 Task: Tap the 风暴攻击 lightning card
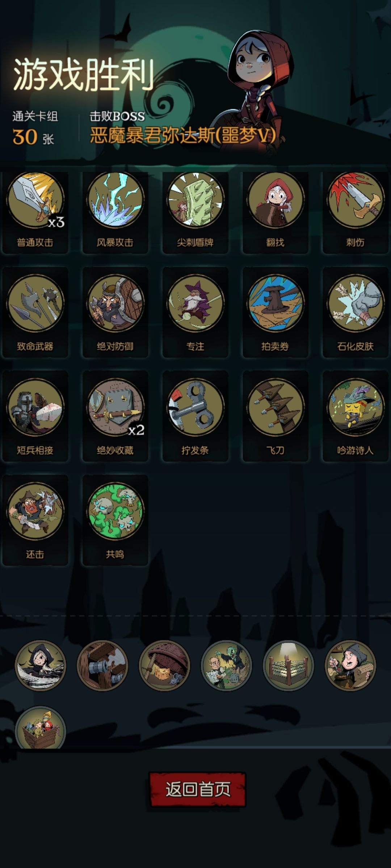tap(115, 212)
